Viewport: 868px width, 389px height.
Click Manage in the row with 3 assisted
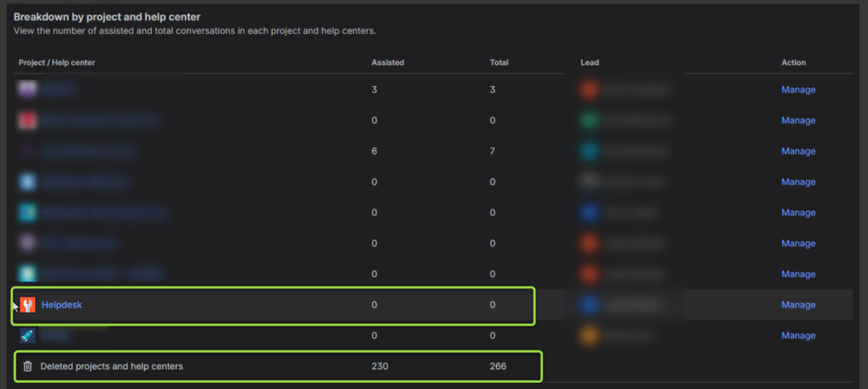[798, 89]
